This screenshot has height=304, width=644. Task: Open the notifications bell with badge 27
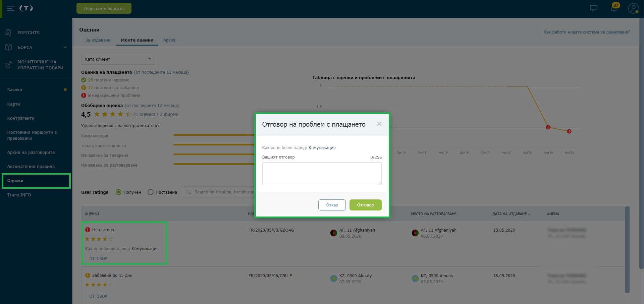(614, 8)
